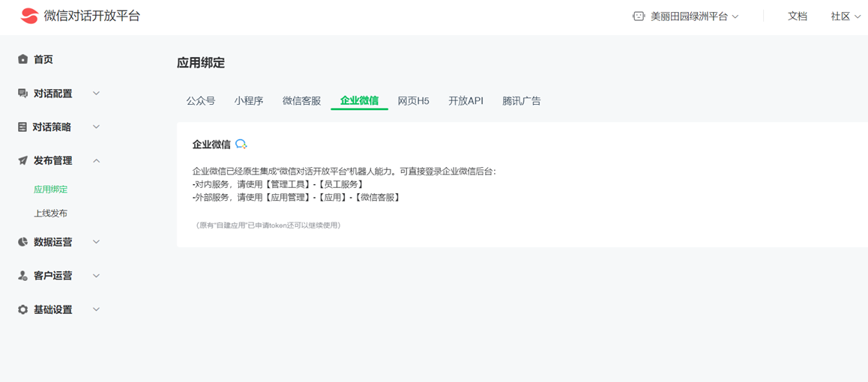Viewport: 868px width, 382px height.
Task: Click the sentence beginning 企业微信已经原生集成
Action: coord(344,172)
